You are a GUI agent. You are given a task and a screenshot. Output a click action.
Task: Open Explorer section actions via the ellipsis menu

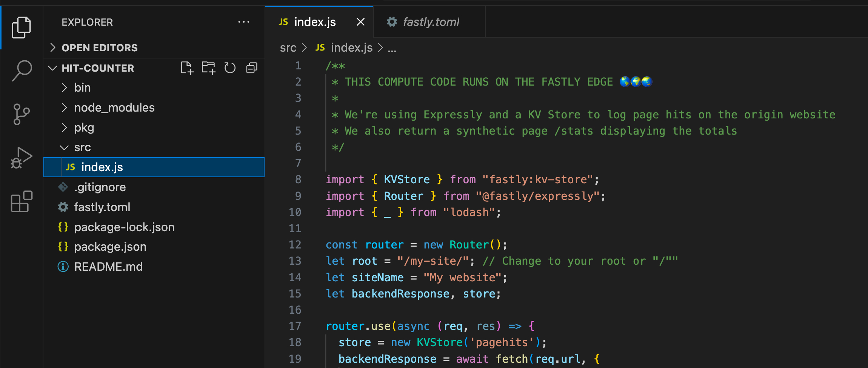point(244,22)
